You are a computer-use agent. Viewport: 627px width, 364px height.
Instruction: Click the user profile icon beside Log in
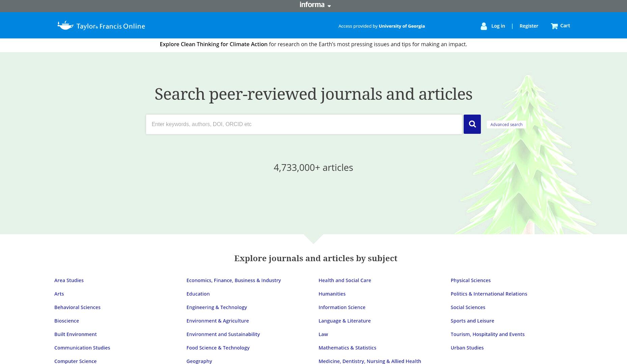coord(484,26)
